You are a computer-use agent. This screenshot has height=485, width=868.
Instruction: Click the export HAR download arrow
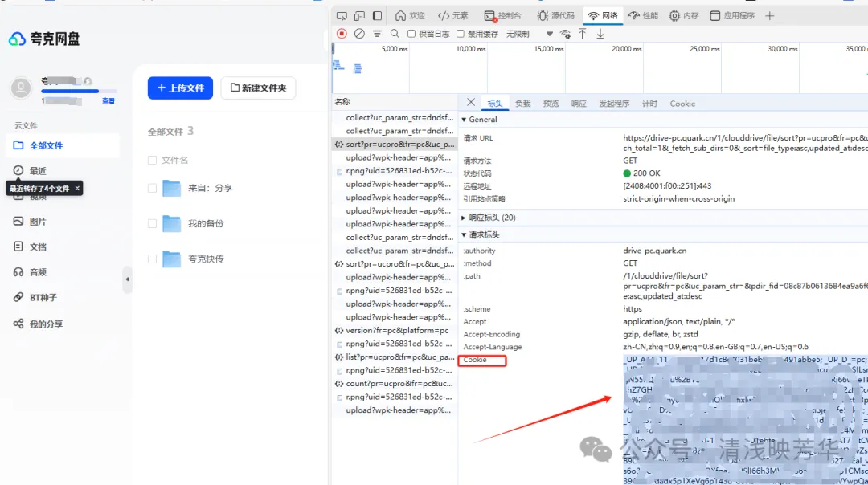[600, 34]
